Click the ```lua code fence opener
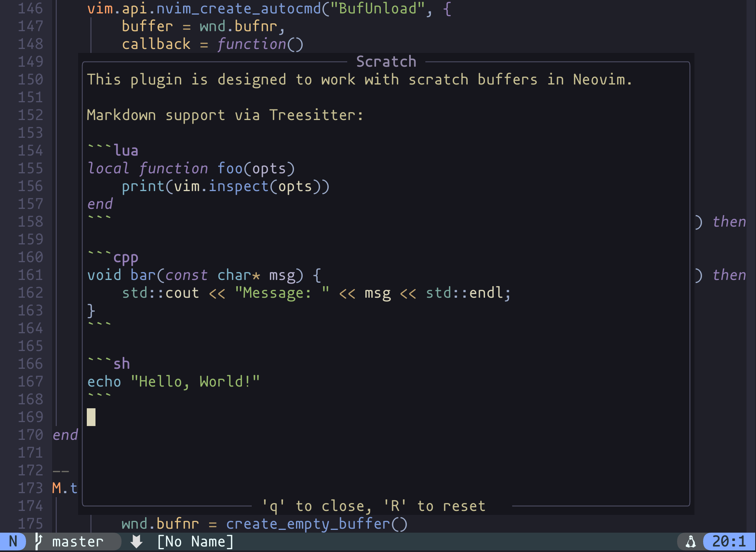The height and width of the screenshot is (552, 756). 113,150
